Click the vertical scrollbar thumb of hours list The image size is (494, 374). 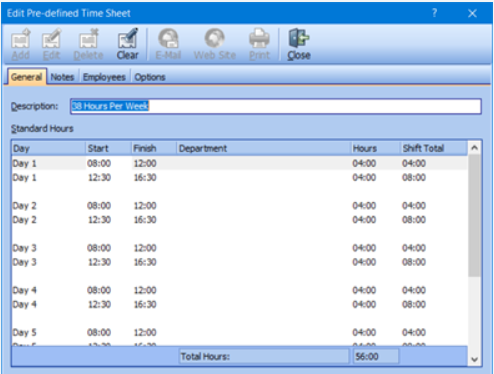click(474, 215)
